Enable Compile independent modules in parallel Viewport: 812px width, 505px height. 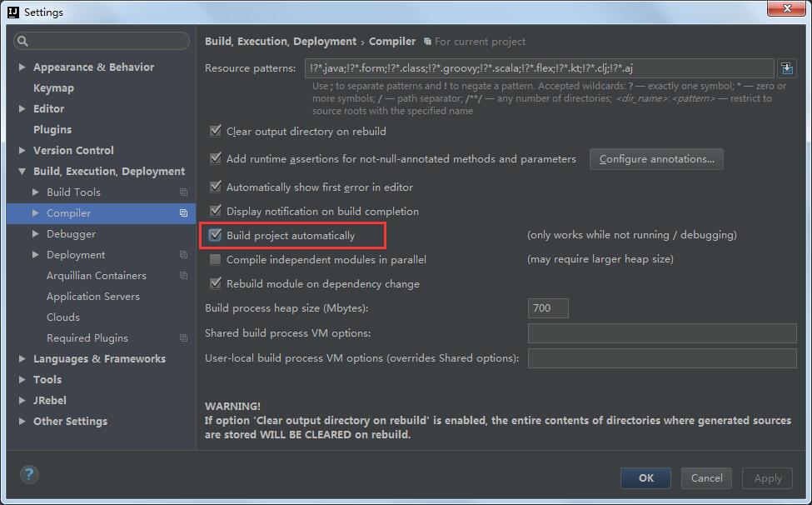[215, 259]
